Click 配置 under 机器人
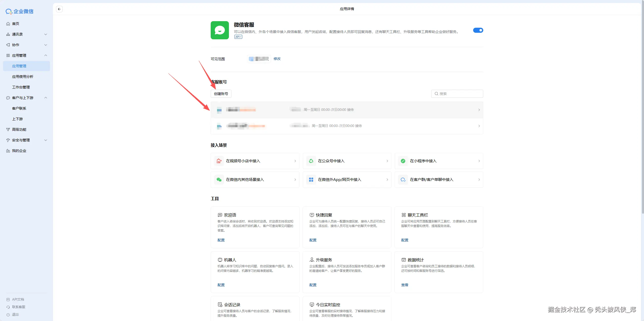644x321 pixels. [221, 285]
